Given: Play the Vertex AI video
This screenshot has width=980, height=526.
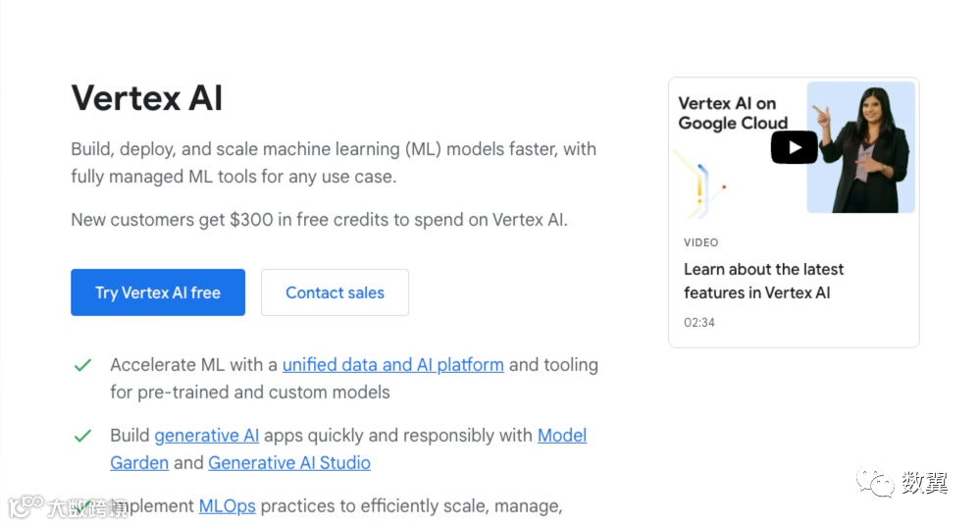Looking at the screenshot, I should [x=794, y=147].
